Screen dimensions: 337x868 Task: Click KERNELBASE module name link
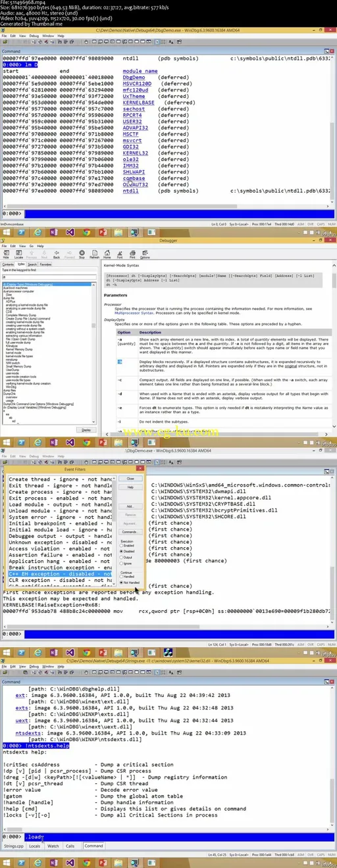138,103
